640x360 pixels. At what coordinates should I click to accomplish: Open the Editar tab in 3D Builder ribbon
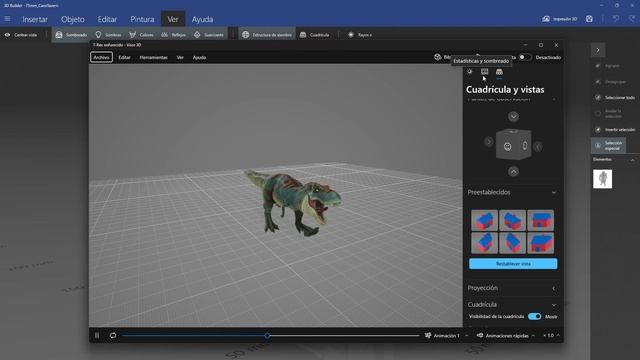[x=107, y=19]
